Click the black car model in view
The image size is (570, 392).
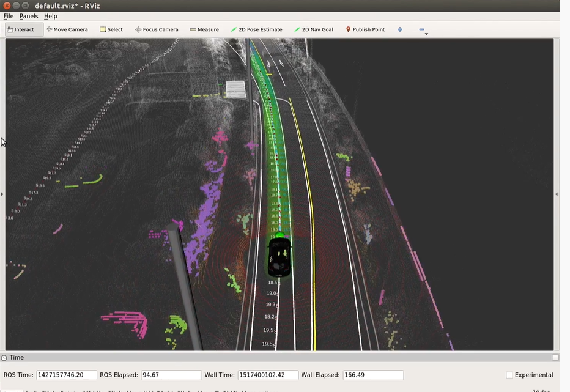click(279, 256)
